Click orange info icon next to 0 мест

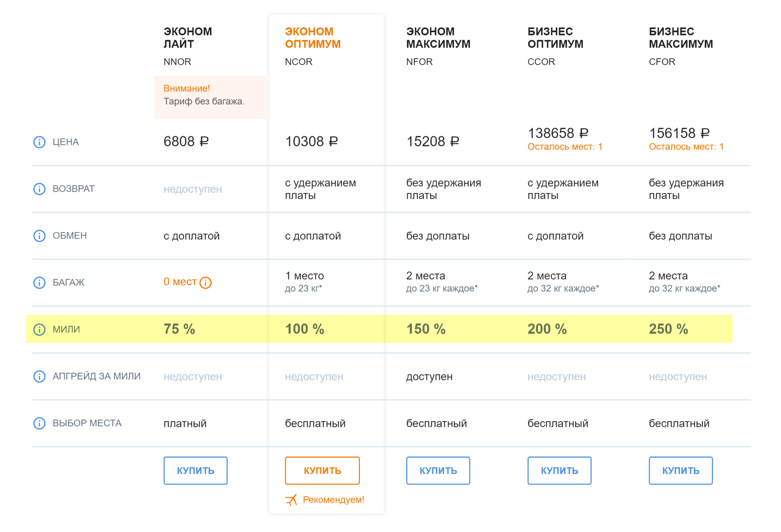[205, 282]
